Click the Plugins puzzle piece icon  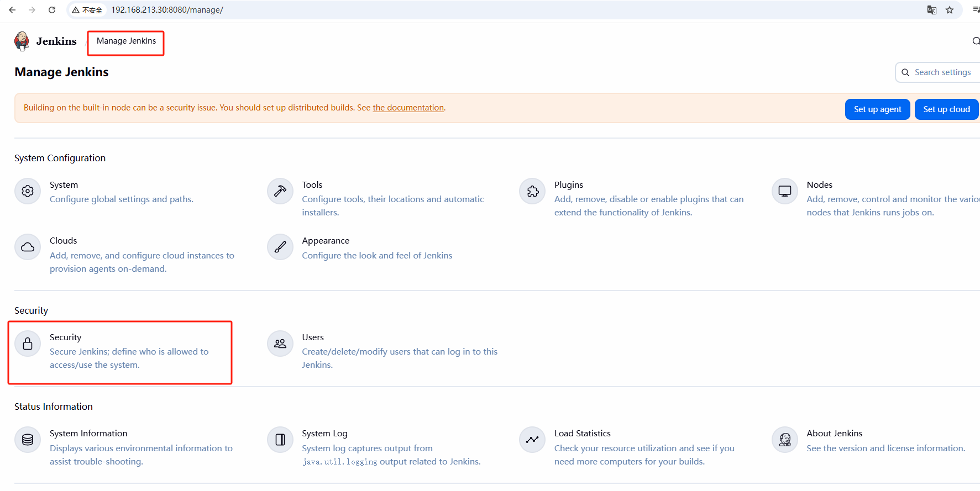[532, 191]
